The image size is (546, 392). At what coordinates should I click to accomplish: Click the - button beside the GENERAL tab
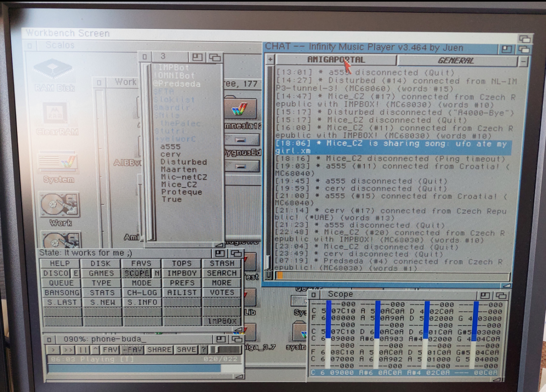[523, 62]
